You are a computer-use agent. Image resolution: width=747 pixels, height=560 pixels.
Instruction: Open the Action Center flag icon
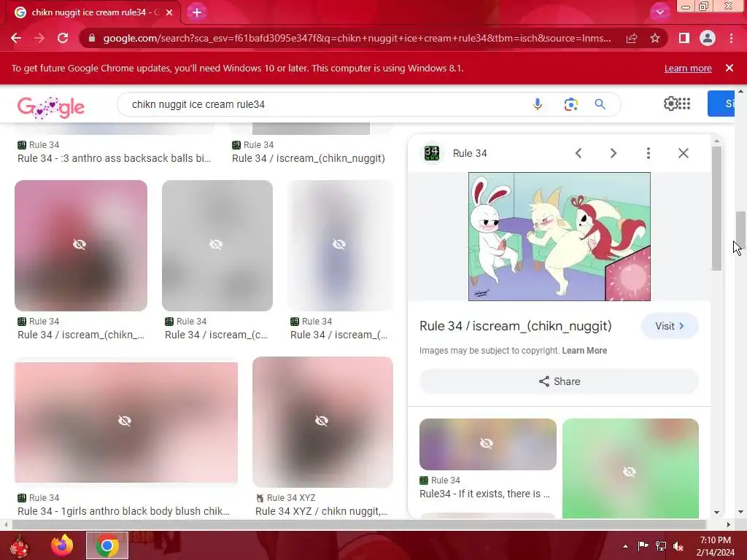(x=643, y=546)
